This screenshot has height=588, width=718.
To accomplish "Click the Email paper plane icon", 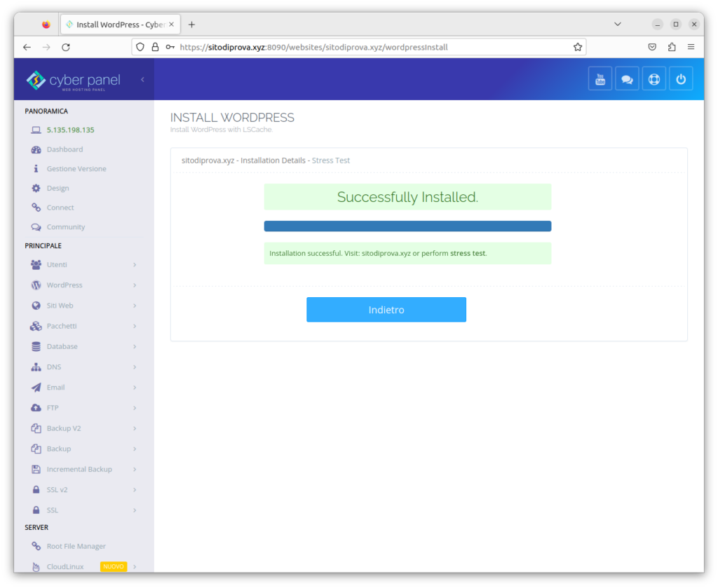I will click(x=36, y=388).
